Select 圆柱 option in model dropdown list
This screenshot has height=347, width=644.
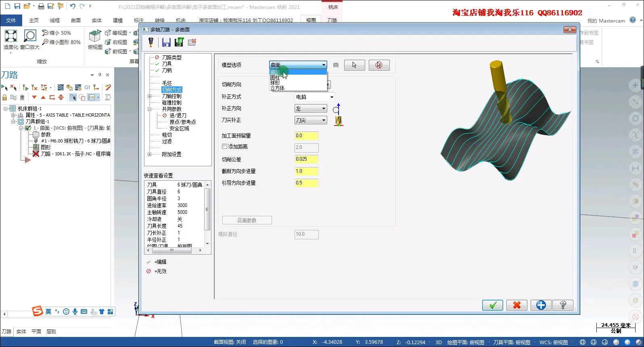click(x=298, y=77)
